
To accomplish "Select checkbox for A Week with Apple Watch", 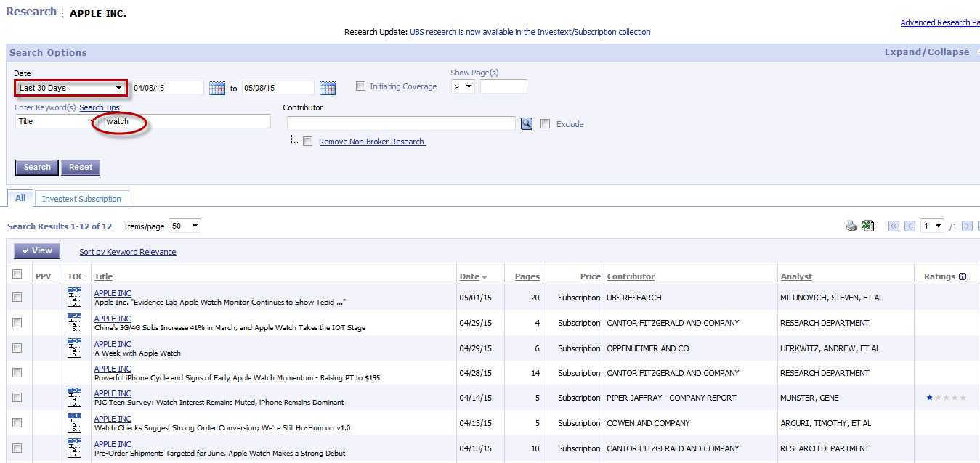I will click(x=17, y=348).
